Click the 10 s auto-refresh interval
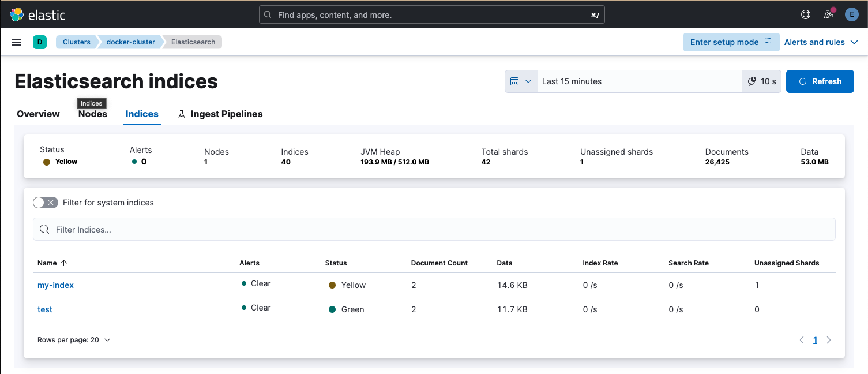Viewport: 868px width, 374px height. click(x=762, y=81)
